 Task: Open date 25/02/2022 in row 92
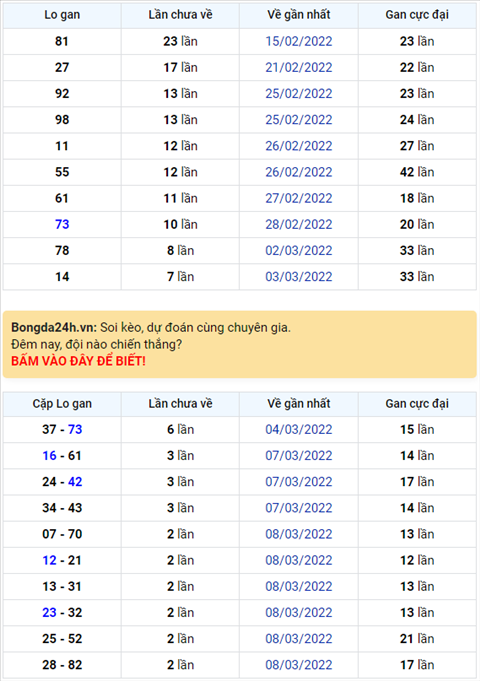(299, 93)
